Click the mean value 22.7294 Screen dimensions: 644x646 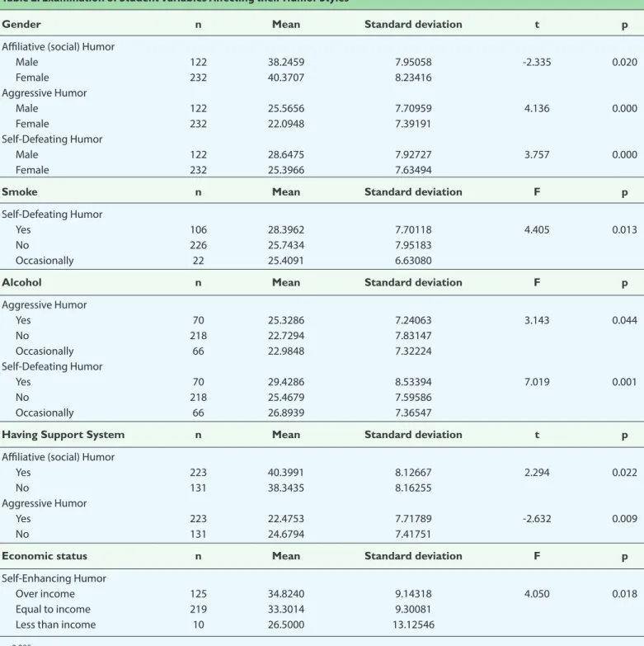coord(286,336)
